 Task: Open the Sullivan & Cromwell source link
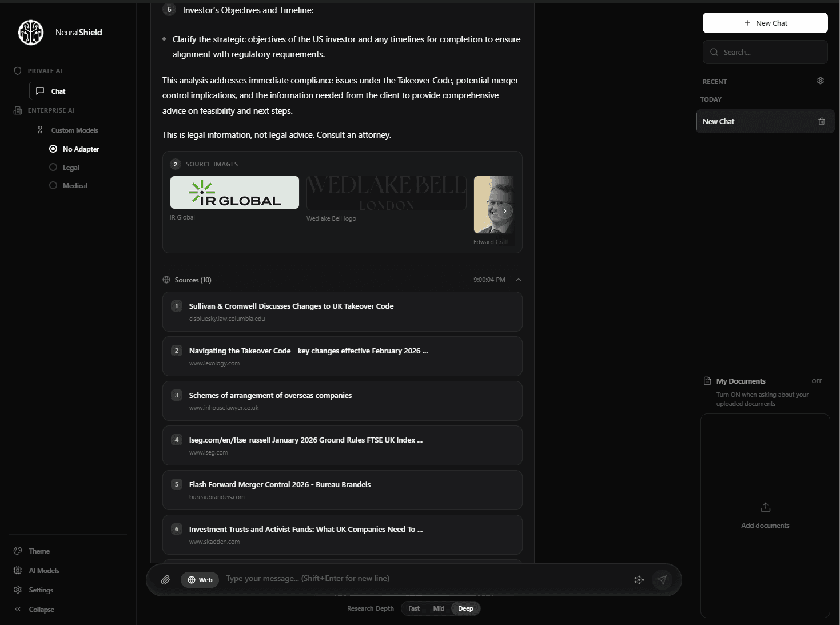click(x=291, y=306)
